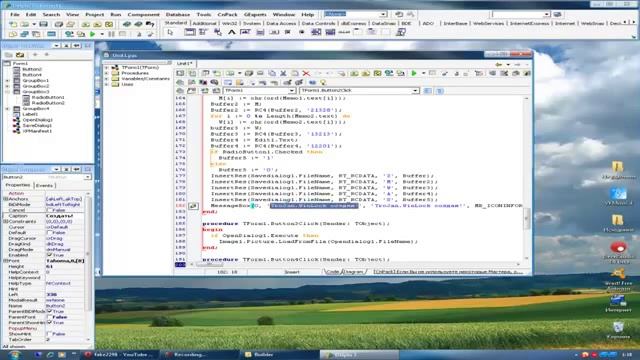Open the Component menu
Viewport: 640px width, 360px height.
(x=144, y=15)
